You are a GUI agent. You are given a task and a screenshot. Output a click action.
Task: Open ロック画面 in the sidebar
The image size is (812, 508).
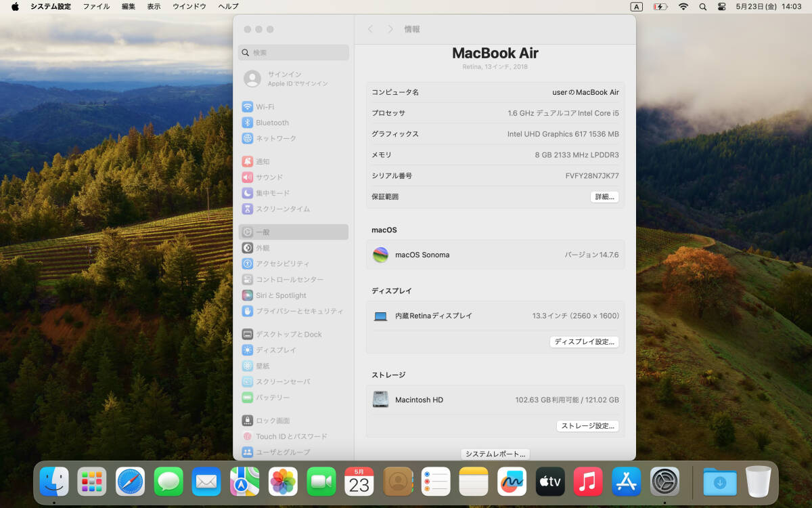(x=293, y=421)
